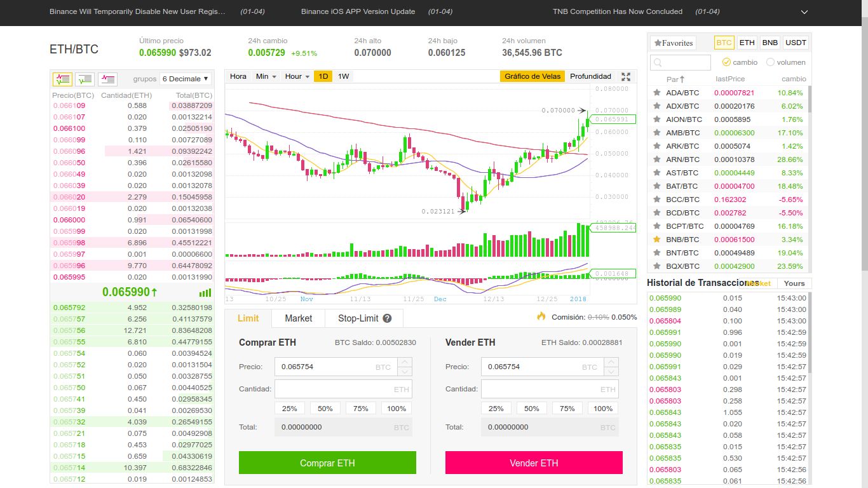The width and height of the screenshot is (868, 488).
Task: Remove gold favorite star on BNB/BTC
Action: coord(657,240)
